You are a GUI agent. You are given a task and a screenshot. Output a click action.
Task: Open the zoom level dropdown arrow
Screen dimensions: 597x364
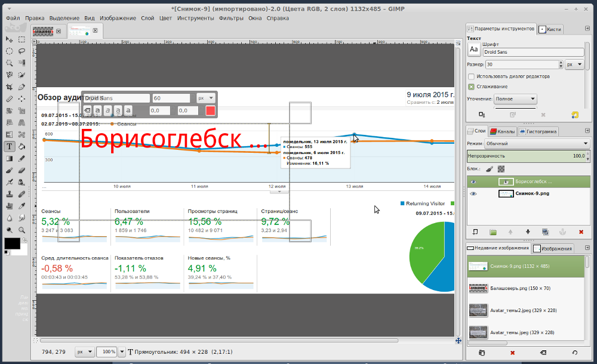[x=122, y=352]
